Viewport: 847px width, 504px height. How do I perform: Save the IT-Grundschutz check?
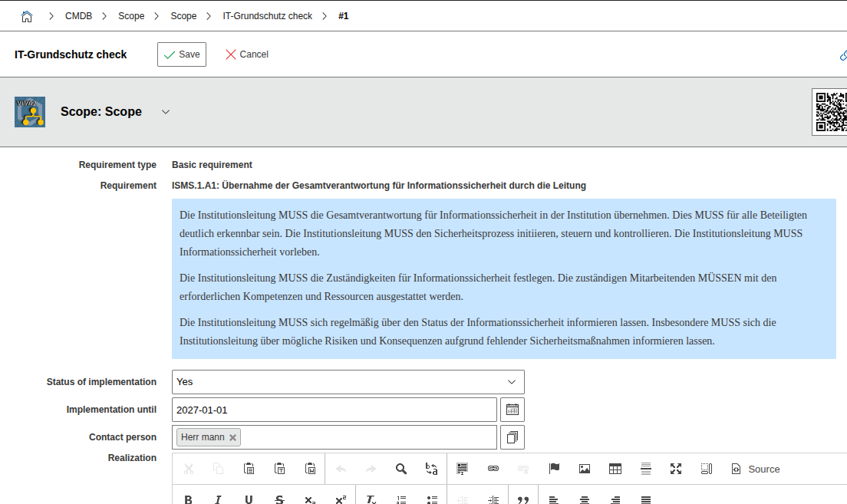(181, 54)
